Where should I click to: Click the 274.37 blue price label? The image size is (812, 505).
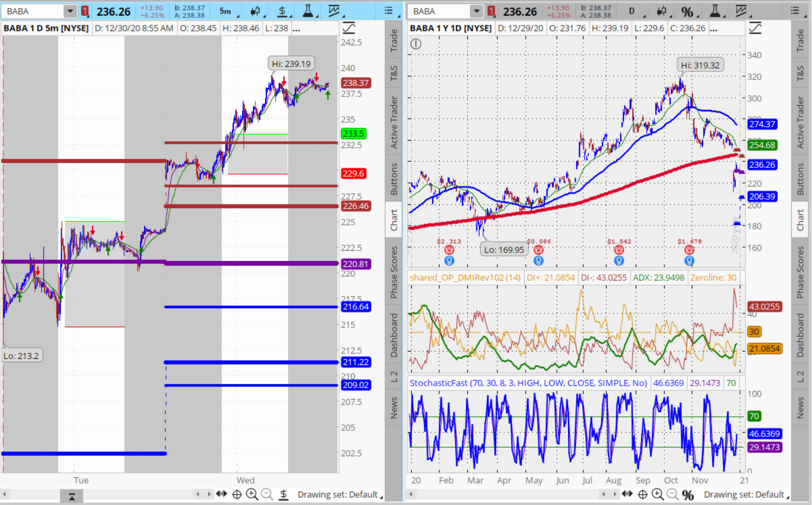click(x=762, y=124)
